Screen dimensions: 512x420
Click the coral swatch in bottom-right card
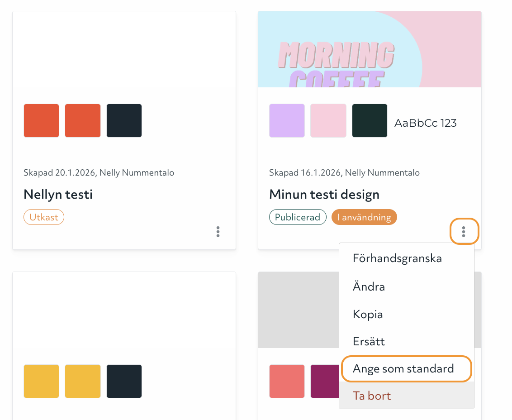coord(287,381)
